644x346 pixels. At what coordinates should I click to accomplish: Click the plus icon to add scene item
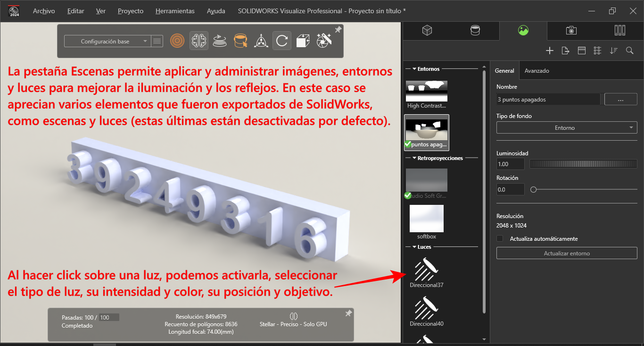pos(549,51)
